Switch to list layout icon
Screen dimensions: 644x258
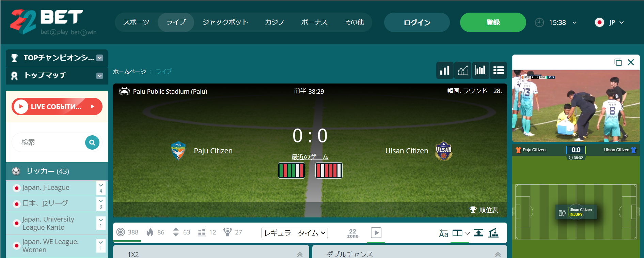click(499, 70)
